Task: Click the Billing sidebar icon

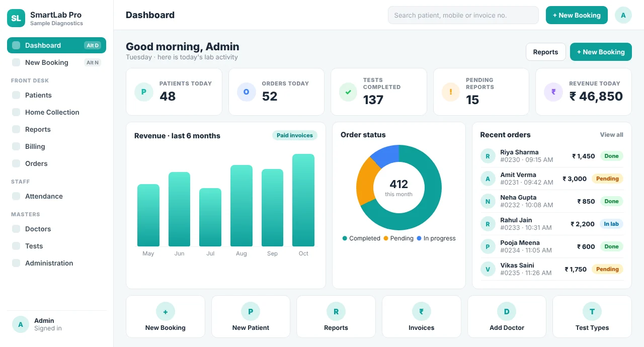Action: 16,146
